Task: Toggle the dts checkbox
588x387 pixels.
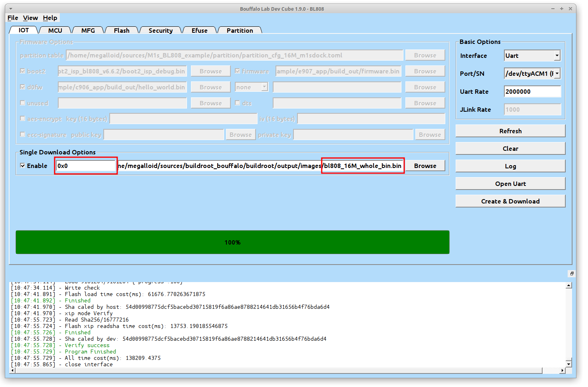Action: tap(238, 103)
